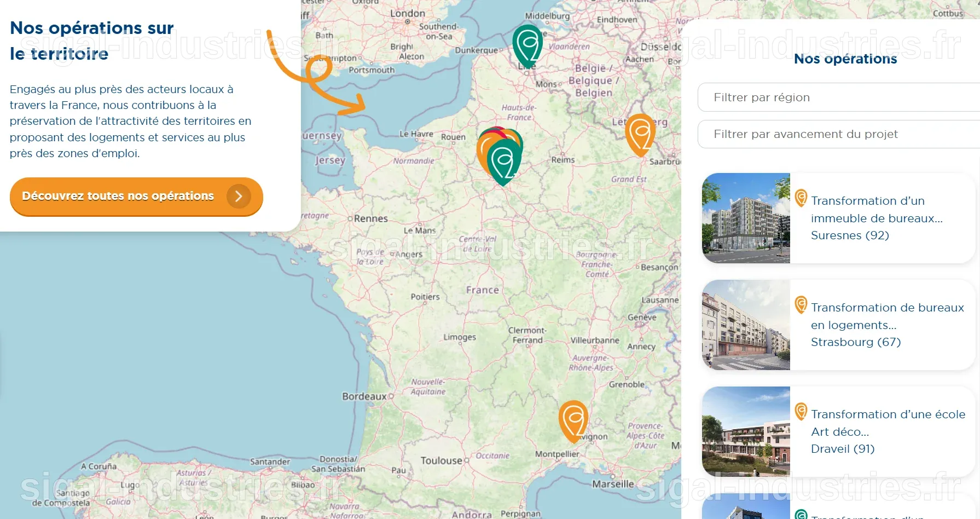Click the Montpellier label on the map
This screenshot has width=980, height=519.
click(x=557, y=454)
